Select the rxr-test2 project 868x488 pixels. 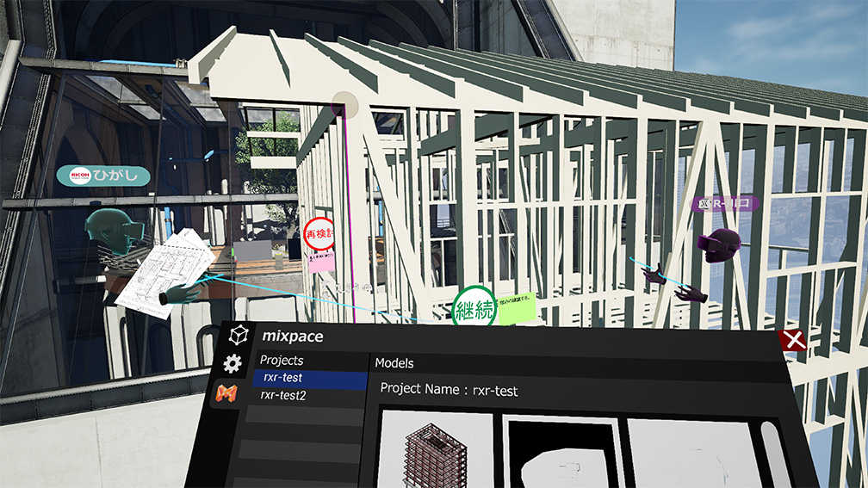pos(283,396)
